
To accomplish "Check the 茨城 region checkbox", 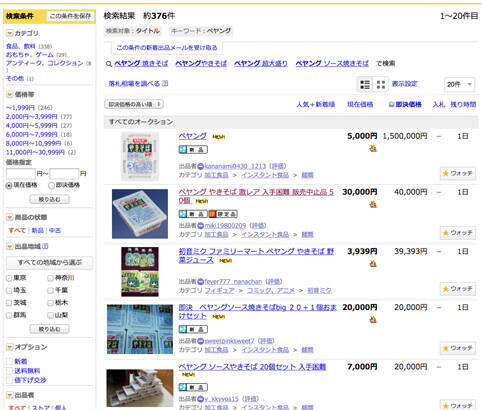I will pos(9,303).
